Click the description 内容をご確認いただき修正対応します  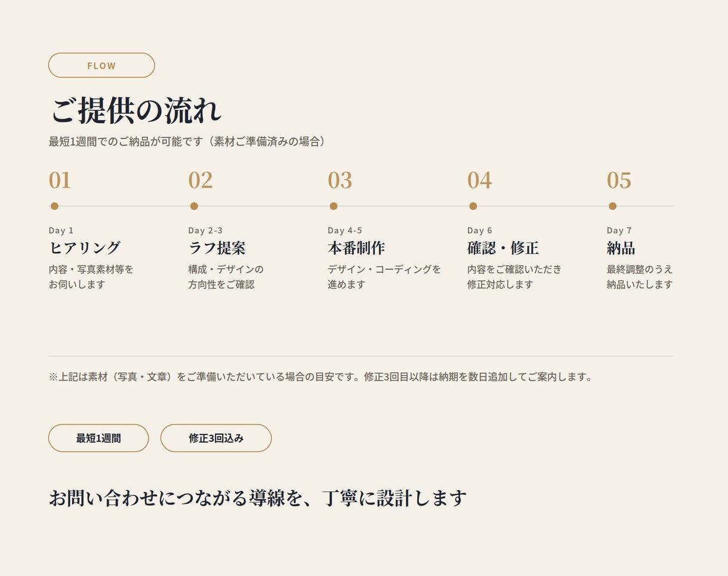pyautogui.click(x=514, y=277)
